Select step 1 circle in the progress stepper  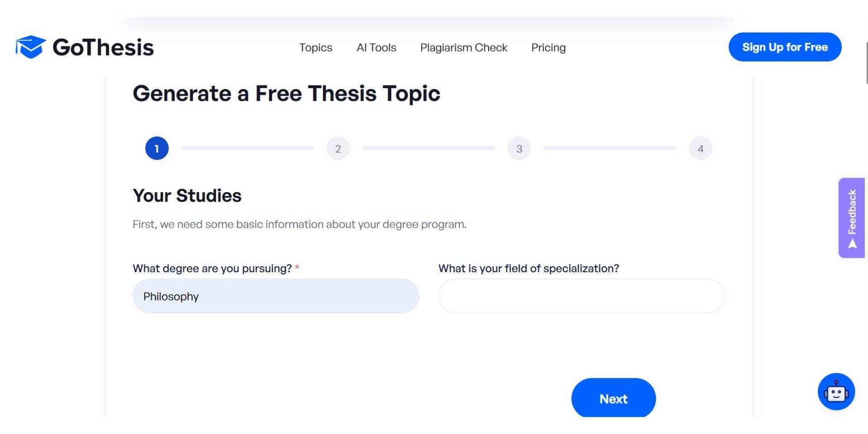coord(157,148)
